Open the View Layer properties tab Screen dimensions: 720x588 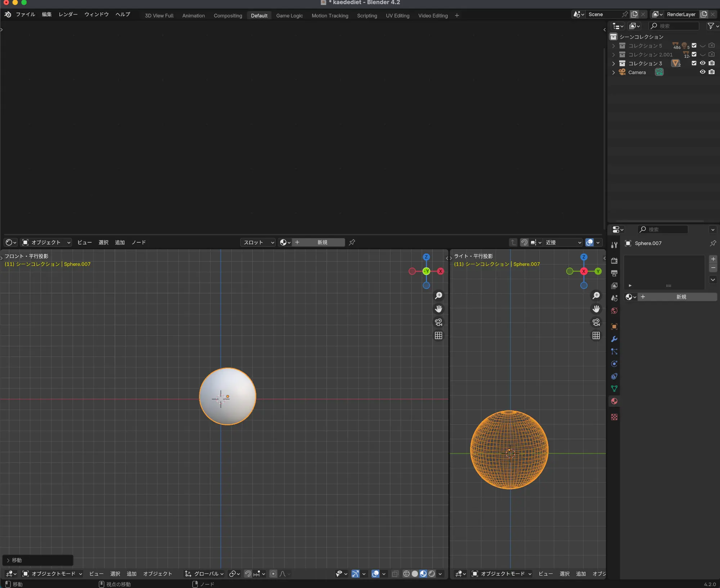(x=614, y=286)
